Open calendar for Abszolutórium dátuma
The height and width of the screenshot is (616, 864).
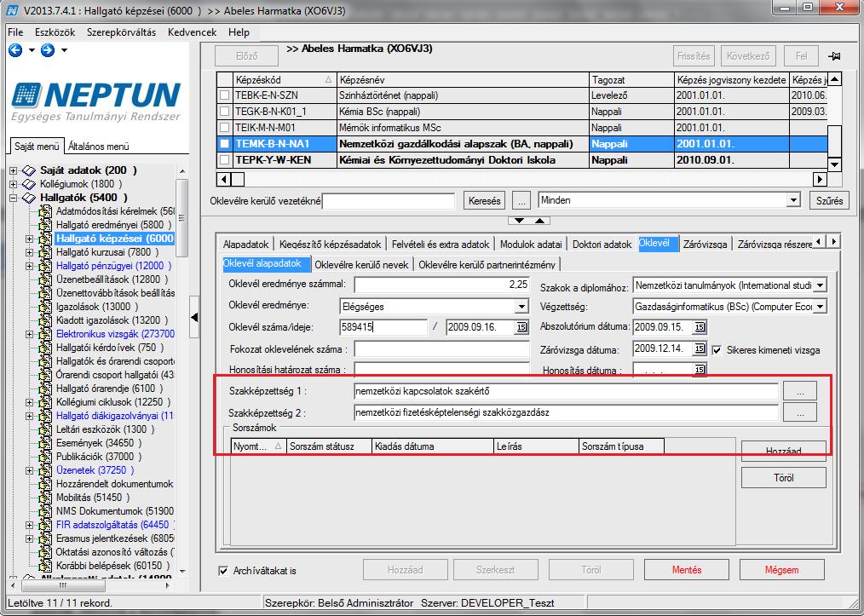pyautogui.click(x=700, y=327)
